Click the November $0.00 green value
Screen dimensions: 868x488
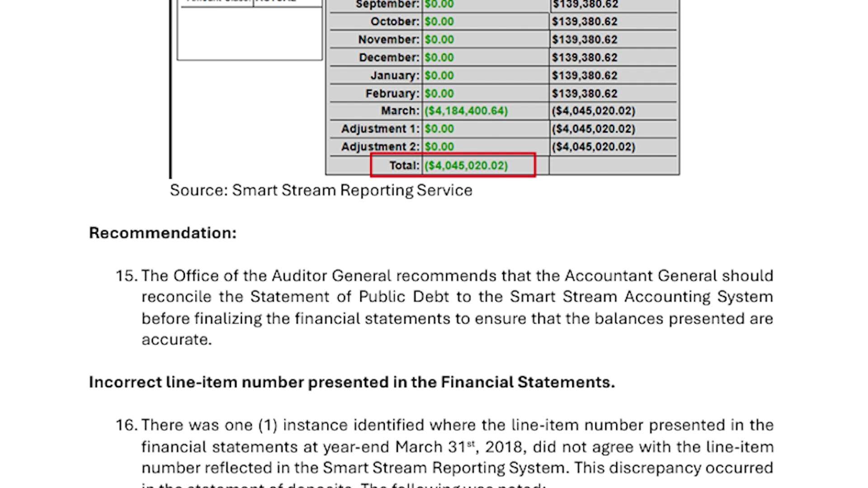(439, 40)
